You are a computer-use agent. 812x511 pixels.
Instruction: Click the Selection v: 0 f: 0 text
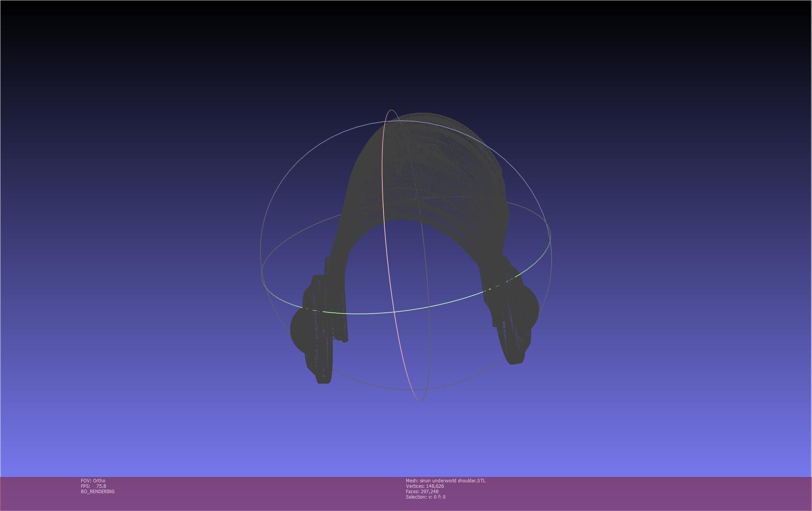coord(425,497)
